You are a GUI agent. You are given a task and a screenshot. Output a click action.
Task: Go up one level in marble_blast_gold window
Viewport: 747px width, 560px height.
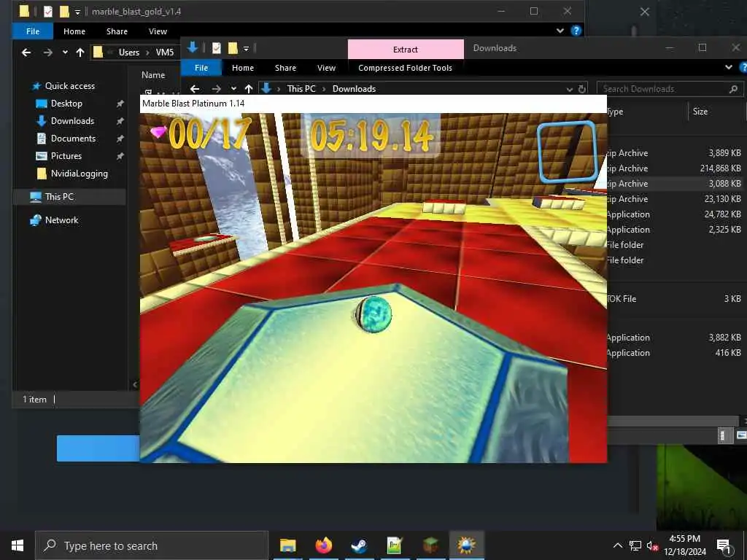[80, 52]
